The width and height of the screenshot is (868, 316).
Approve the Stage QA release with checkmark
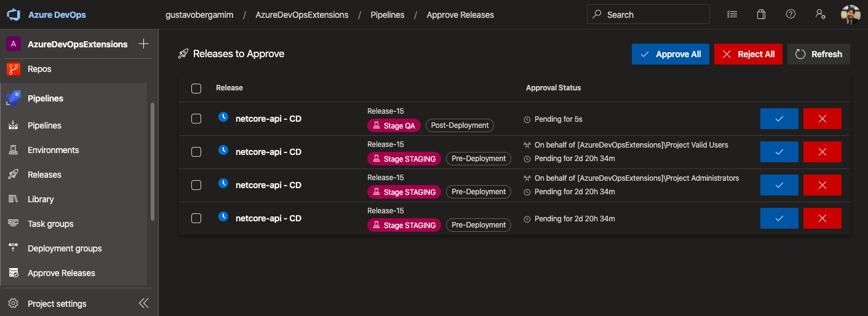click(779, 119)
